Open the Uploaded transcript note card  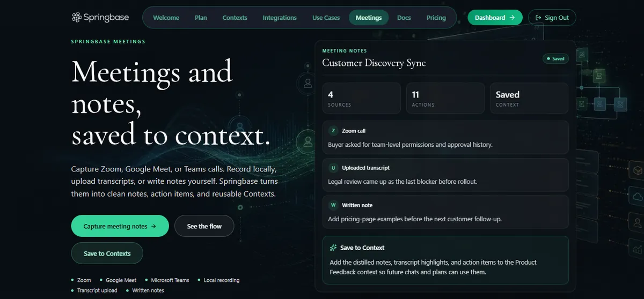point(445,175)
